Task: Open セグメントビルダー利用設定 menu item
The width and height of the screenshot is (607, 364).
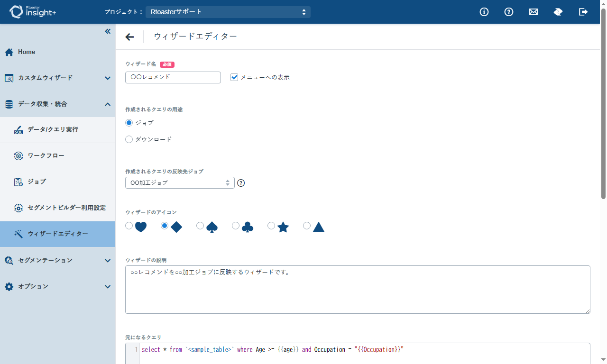Action: pos(57,208)
